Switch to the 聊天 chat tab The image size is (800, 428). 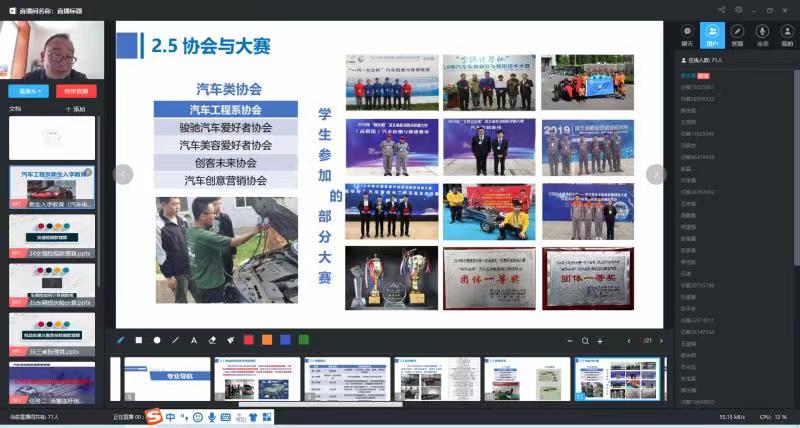pyautogui.click(x=687, y=35)
